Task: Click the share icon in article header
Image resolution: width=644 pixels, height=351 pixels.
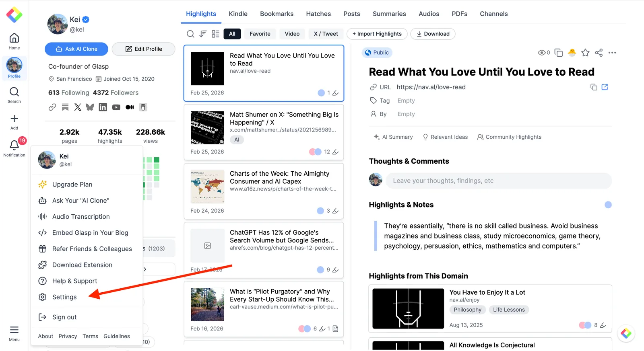Action: [599, 53]
